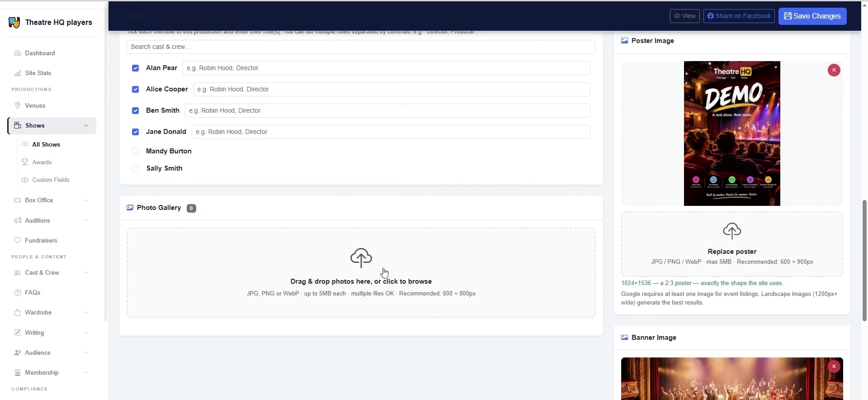Open the Dashboard icon in sidebar
868x400 pixels.
pyautogui.click(x=18, y=53)
